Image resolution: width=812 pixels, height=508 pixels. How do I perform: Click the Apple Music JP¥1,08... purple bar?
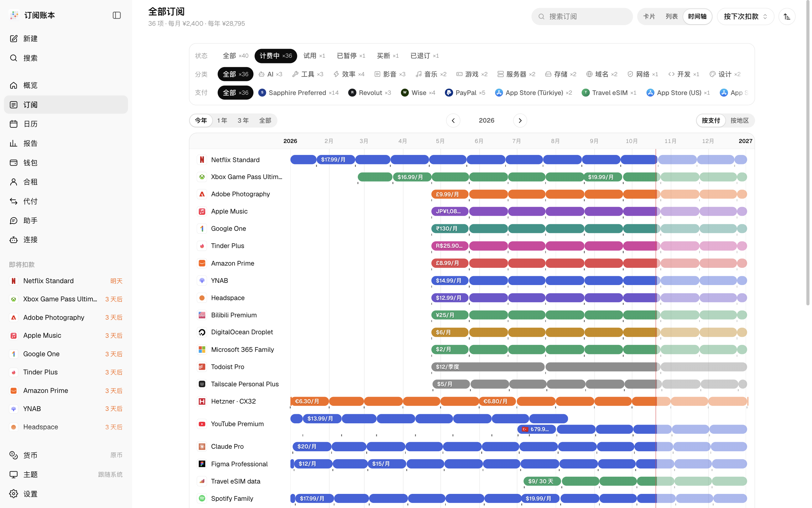click(450, 211)
